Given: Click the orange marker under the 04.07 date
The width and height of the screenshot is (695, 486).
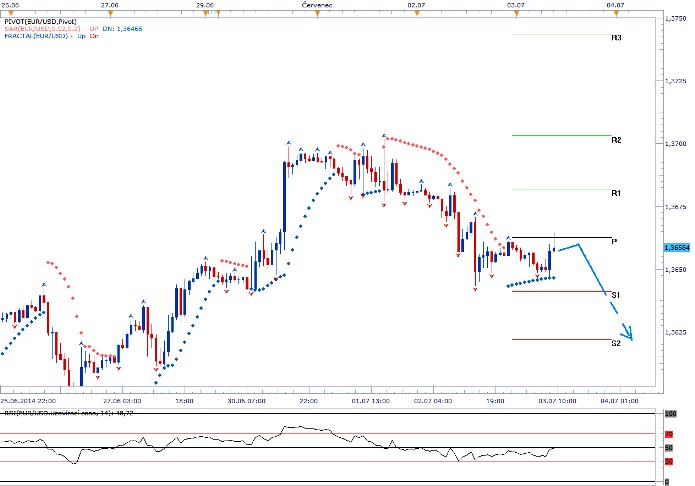Looking at the screenshot, I should point(616,13).
